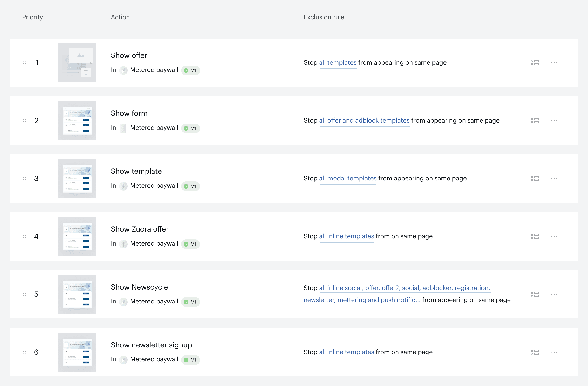Open exclusion list icon for Show form
The height and width of the screenshot is (386, 588).
[x=535, y=121]
